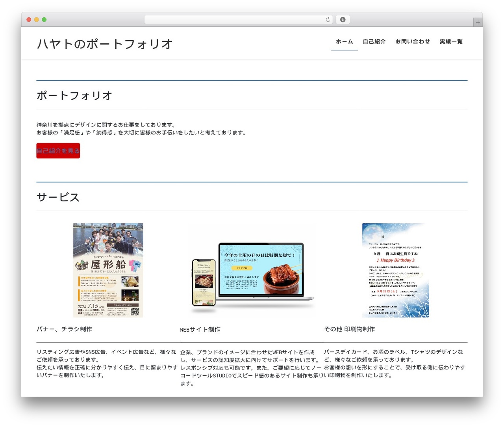Click the バナー、チラシ制作 heading

click(65, 329)
